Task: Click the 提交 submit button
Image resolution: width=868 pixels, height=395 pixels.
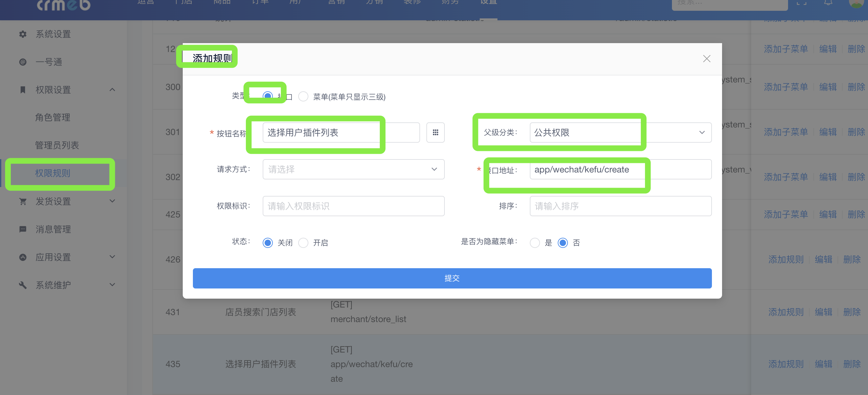Action: pos(452,278)
